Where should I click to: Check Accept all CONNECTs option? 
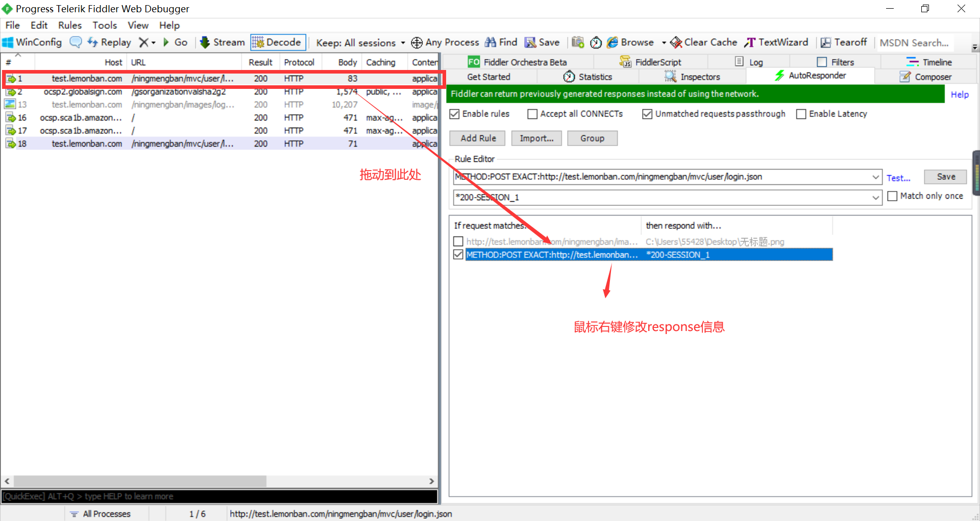532,114
